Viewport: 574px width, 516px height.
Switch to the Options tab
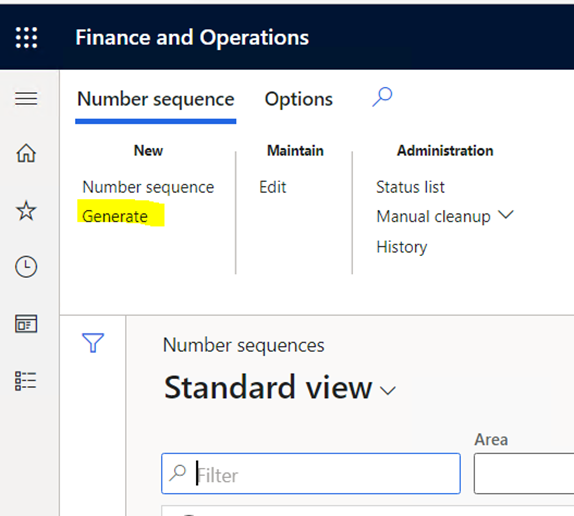click(299, 99)
